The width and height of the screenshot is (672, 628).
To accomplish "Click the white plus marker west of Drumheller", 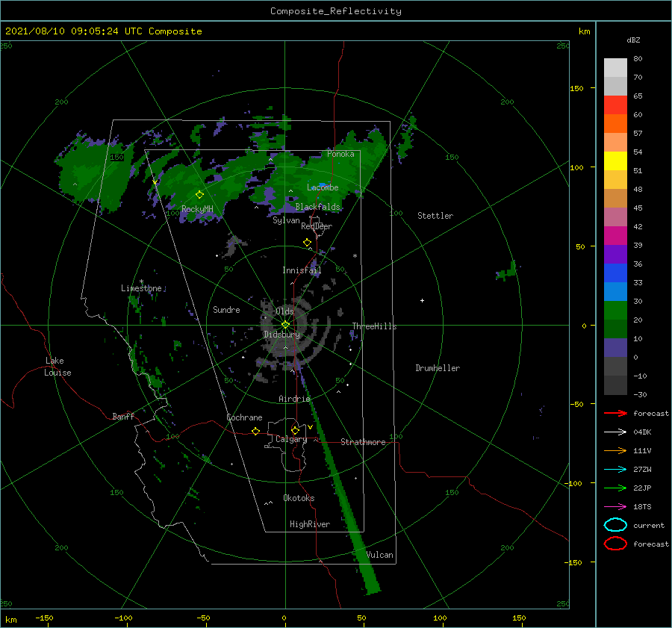I will [x=422, y=300].
